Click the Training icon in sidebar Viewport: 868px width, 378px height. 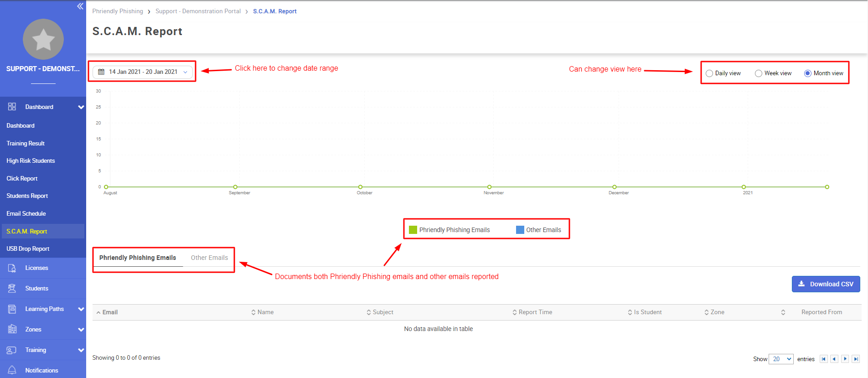[12, 350]
